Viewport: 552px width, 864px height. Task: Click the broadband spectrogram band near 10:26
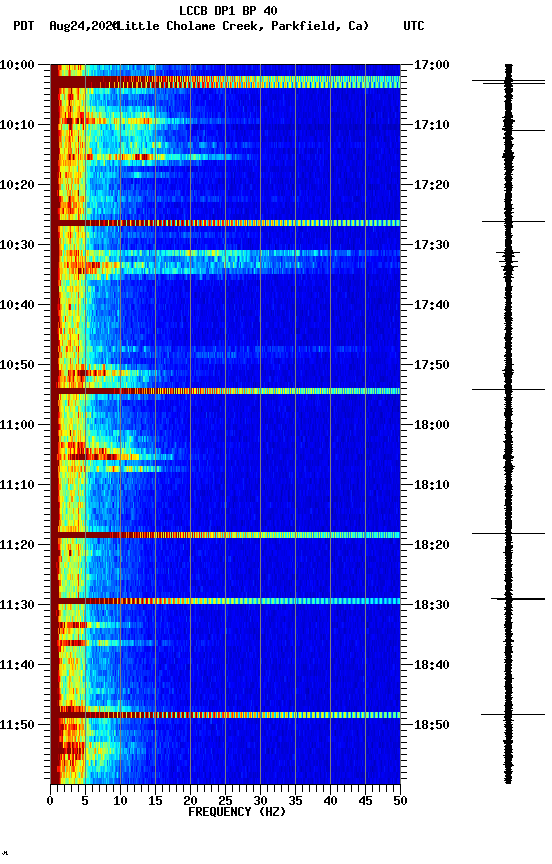pyautogui.click(x=225, y=223)
